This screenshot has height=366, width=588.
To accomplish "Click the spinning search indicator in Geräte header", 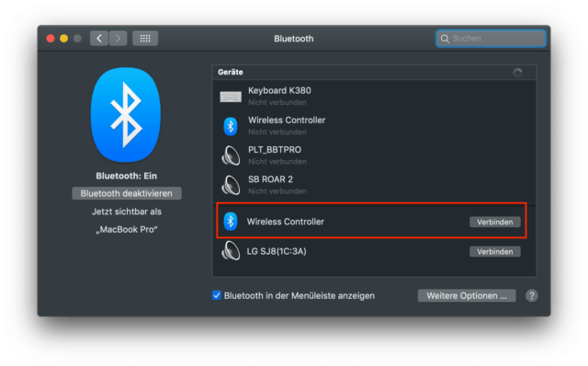I will (x=517, y=73).
